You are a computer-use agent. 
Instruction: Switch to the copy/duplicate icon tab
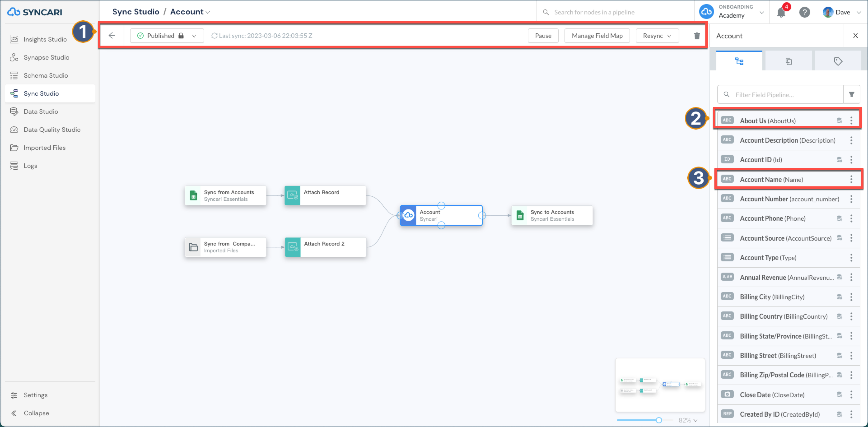[x=789, y=61]
